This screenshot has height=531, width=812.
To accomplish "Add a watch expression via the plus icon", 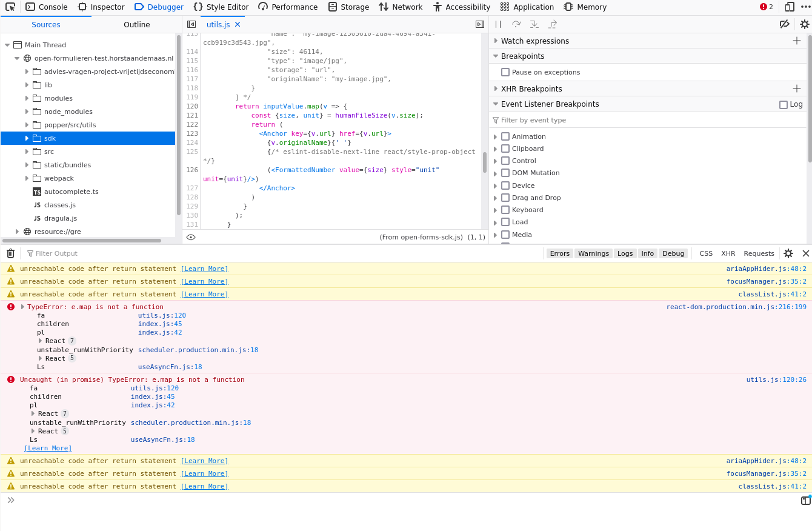I will 797,41.
